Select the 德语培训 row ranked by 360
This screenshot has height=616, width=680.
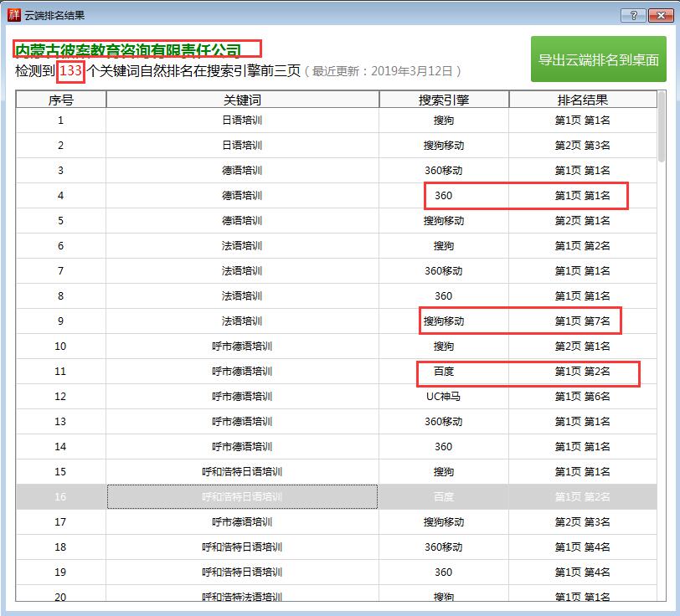[241, 198]
